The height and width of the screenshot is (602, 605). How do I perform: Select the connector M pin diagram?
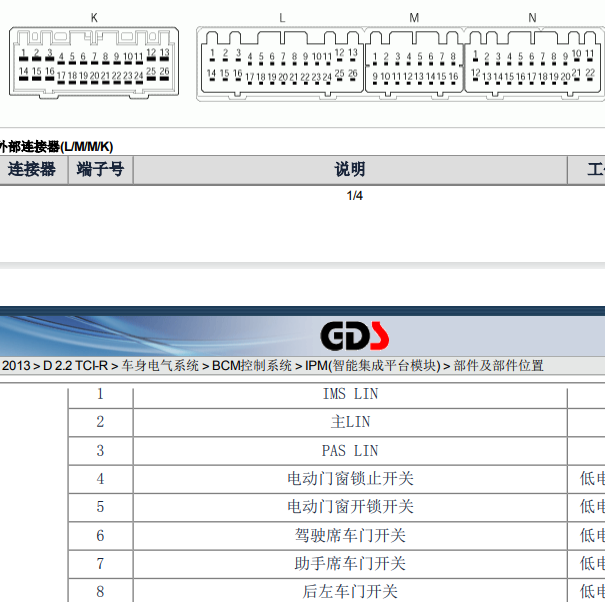414,64
